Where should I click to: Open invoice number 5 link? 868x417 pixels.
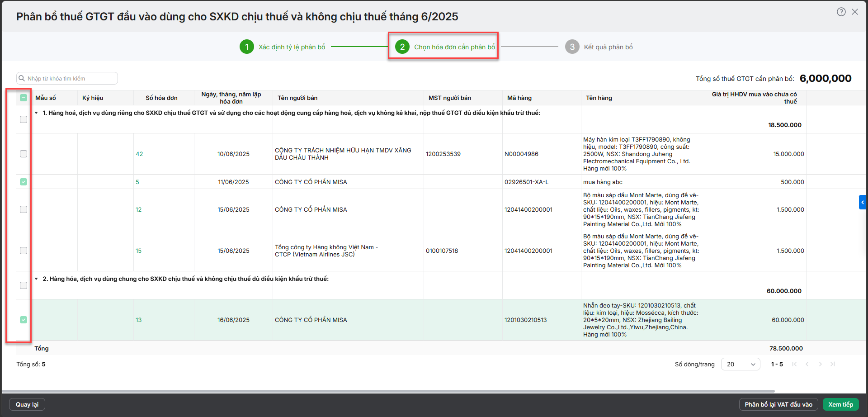point(137,182)
